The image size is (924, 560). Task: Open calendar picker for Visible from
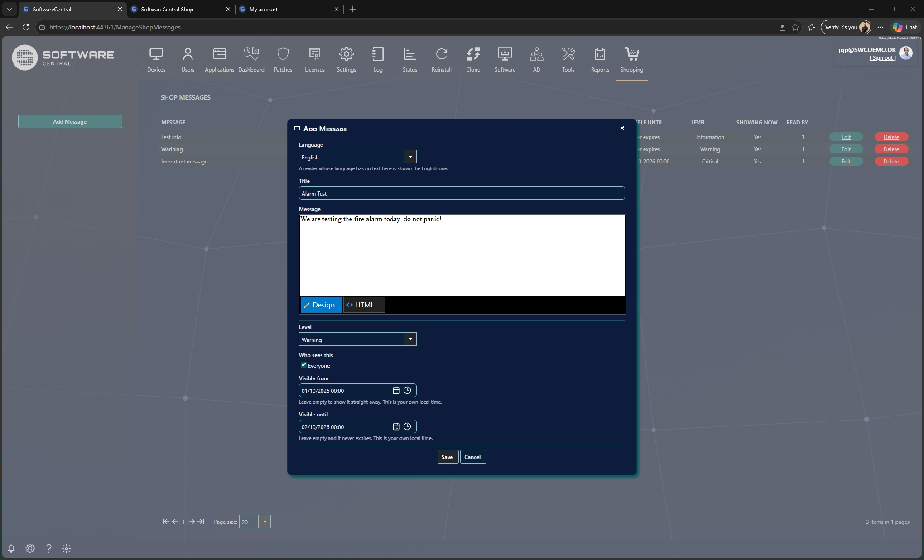396,390
